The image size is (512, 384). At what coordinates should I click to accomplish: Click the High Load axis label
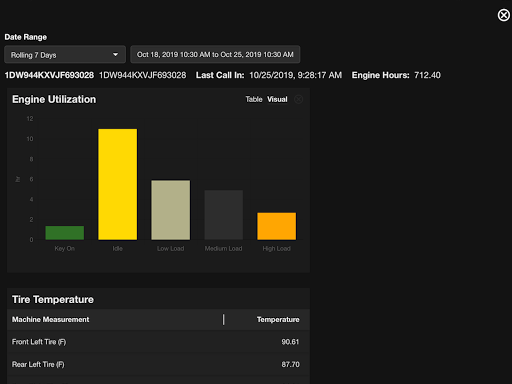[276, 249]
